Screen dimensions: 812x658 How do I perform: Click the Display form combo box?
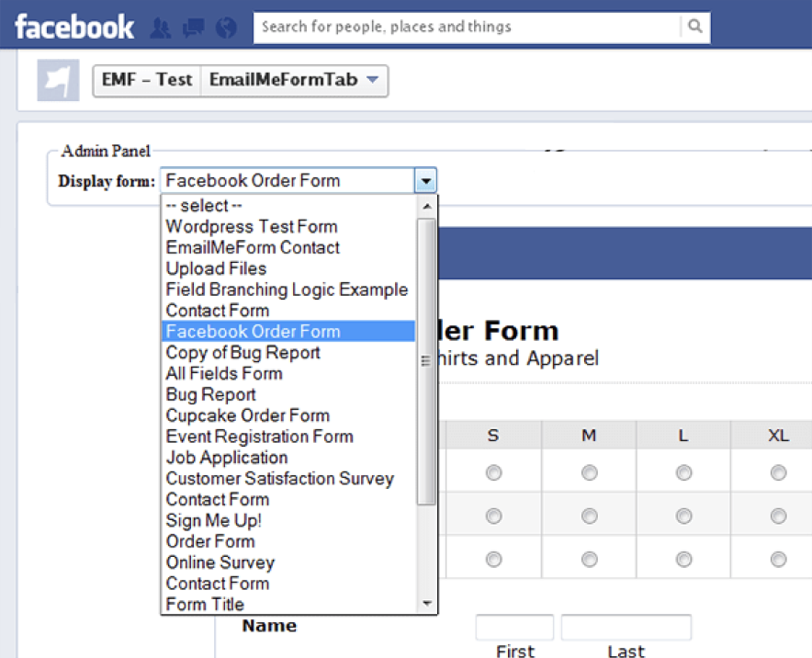point(299,181)
